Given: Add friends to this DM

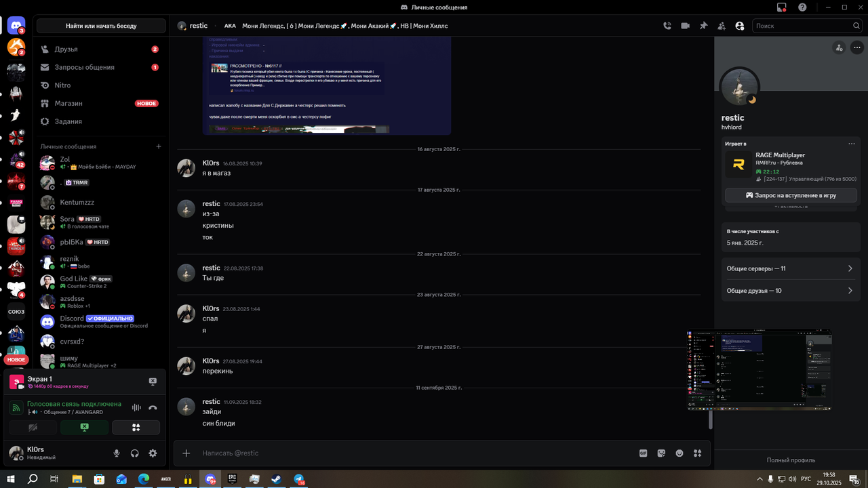Looking at the screenshot, I should [x=722, y=26].
